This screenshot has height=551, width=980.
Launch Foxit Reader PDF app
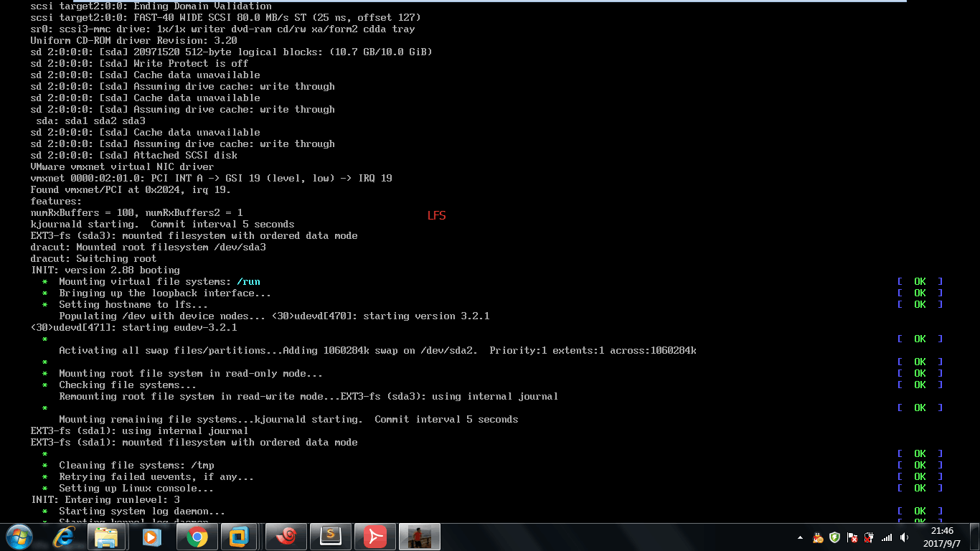375,537
